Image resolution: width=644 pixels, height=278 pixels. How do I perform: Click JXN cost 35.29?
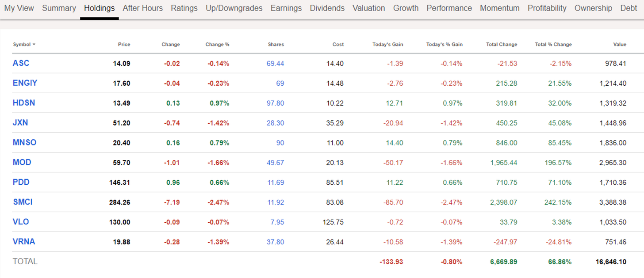[335, 123]
